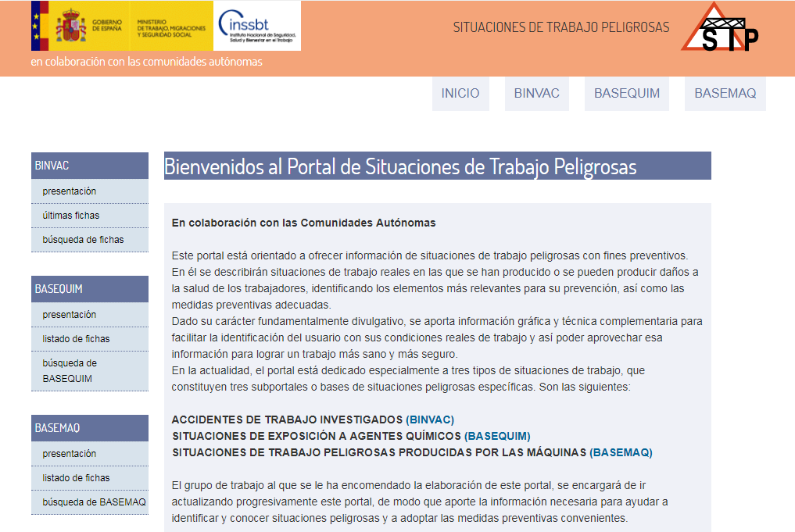
Task: Open presentación under the BASEQUIM sidebar
Action: (x=90, y=315)
